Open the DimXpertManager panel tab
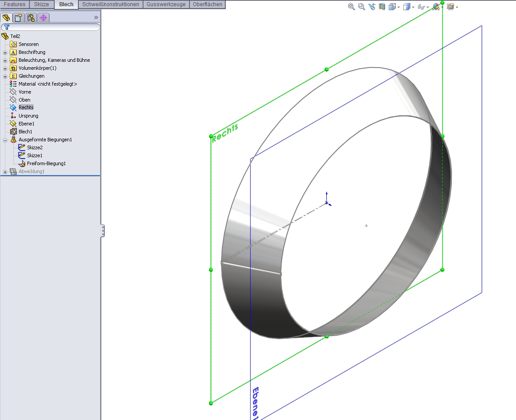Image resolution: width=516 pixels, height=420 pixels. coord(43,18)
